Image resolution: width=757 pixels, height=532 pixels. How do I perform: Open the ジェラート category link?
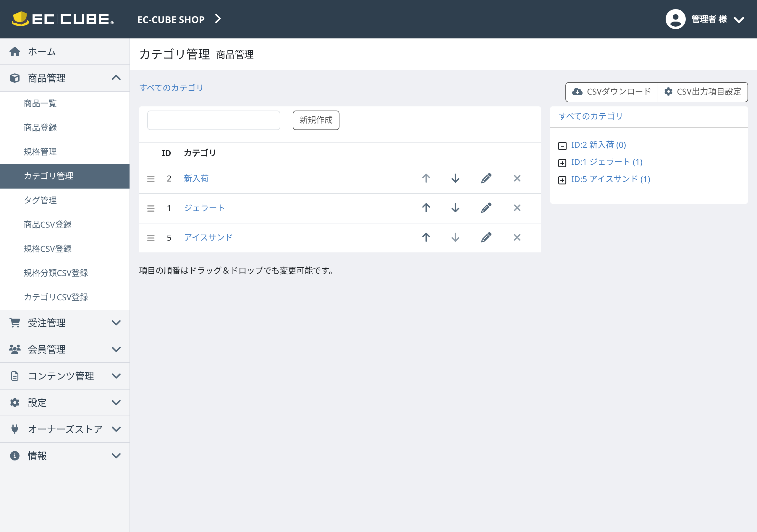click(204, 208)
